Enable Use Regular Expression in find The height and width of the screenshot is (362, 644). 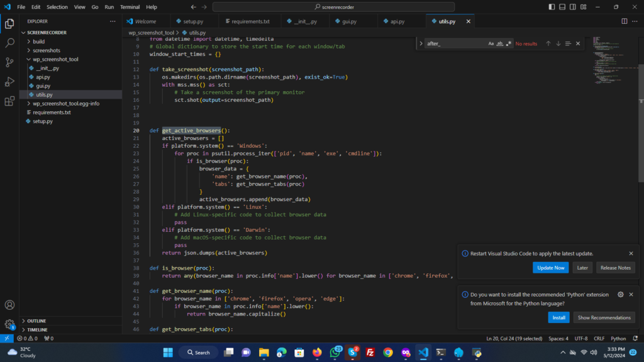coord(509,43)
